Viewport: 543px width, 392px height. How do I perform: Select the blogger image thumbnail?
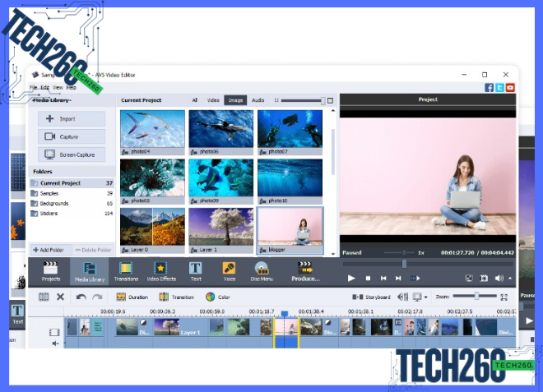click(x=290, y=229)
